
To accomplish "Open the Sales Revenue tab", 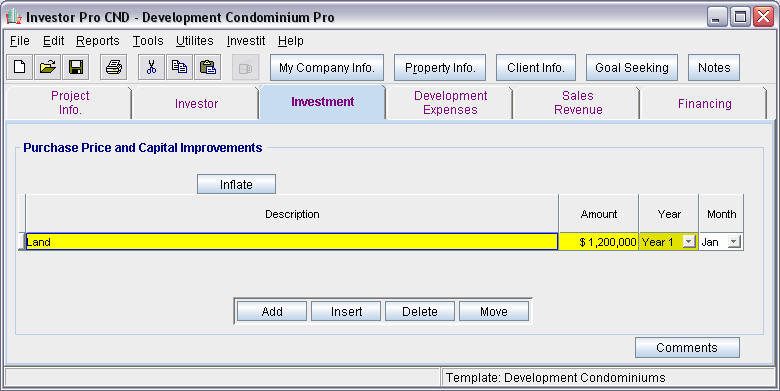I will coord(578,102).
